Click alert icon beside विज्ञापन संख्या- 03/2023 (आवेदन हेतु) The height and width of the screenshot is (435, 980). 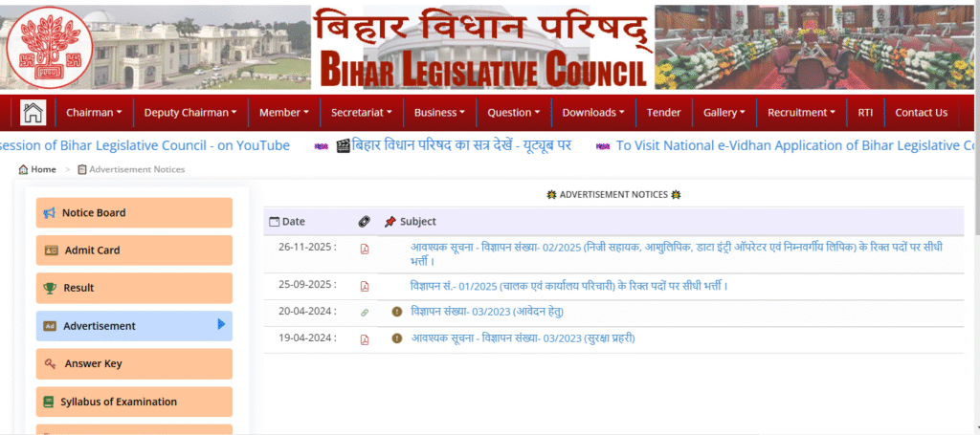pyautogui.click(x=397, y=312)
